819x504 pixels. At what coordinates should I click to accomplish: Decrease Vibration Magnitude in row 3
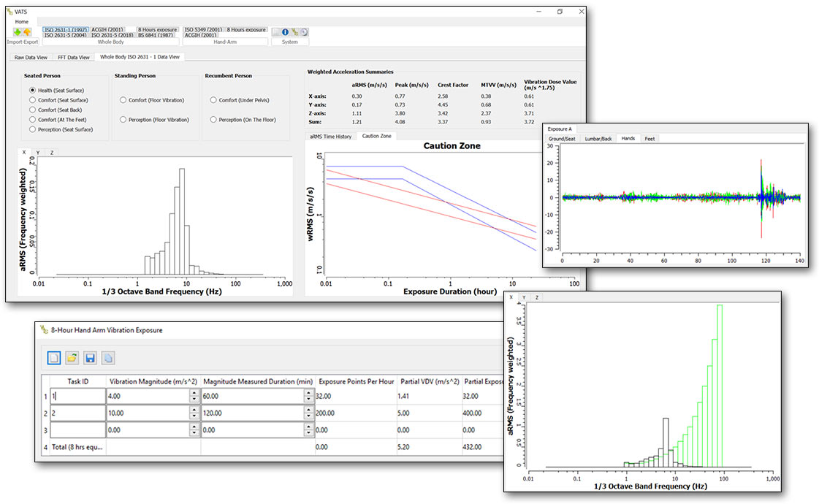[x=194, y=433]
